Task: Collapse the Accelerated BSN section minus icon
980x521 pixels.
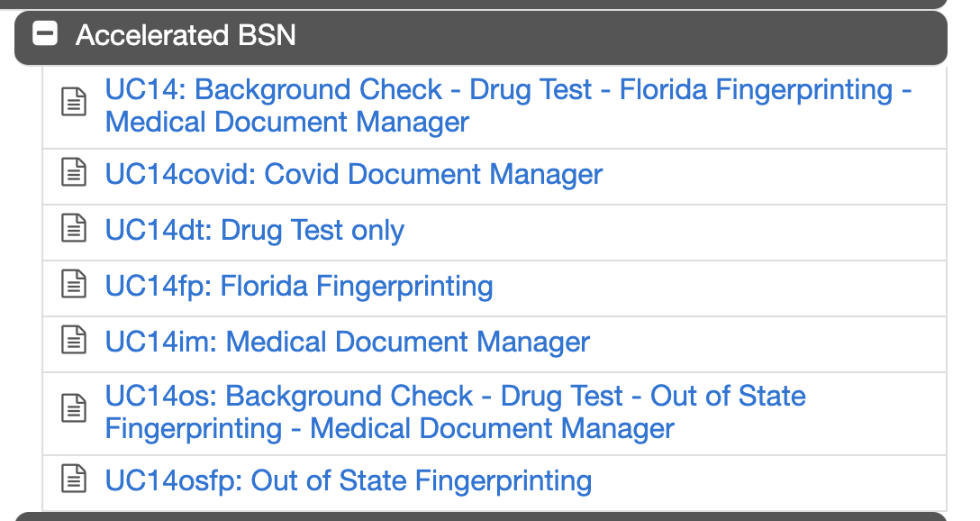Action: (45, 33)
